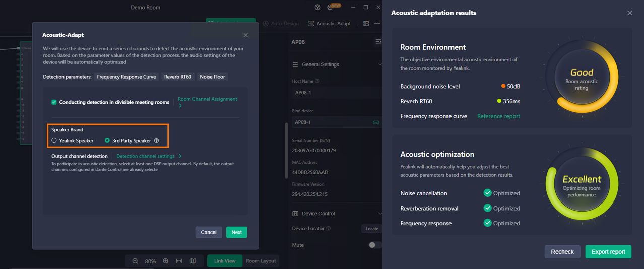
Task: Close the Acoustic-Adapt dialog
Action: pyautogui.click(x=245, y=35)
